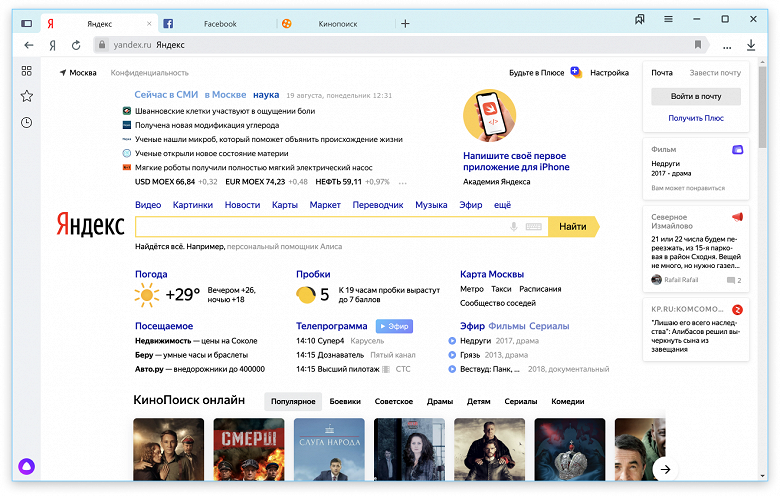Click the Найти search button

pos(573,227)
